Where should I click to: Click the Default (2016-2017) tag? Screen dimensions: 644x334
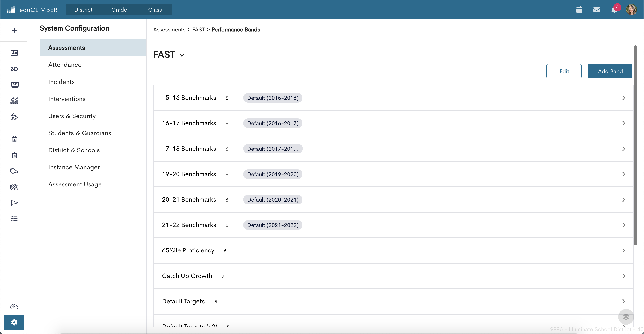[x=273, y=123]
